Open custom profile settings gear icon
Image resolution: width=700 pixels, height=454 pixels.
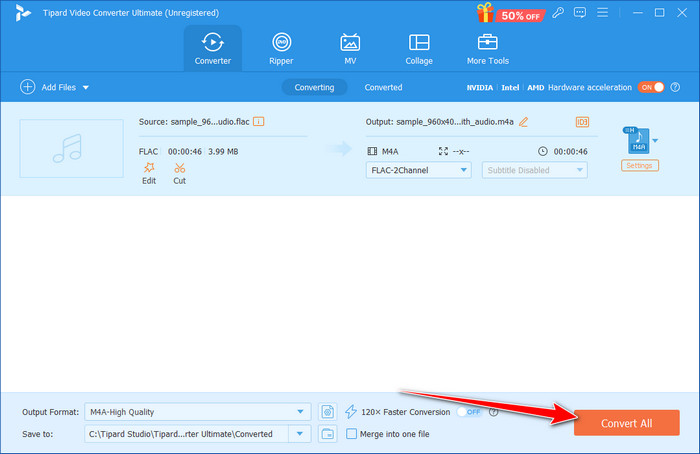pos(328,412)
